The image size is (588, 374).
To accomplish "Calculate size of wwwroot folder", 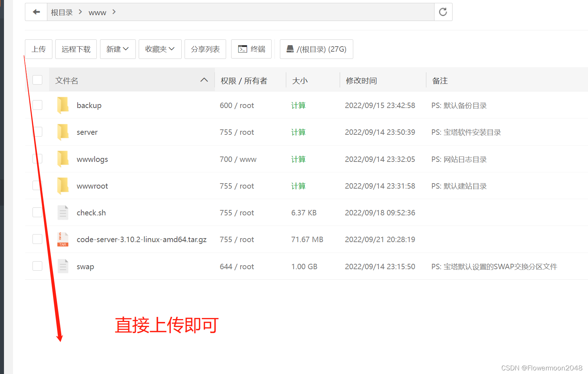I will coord(298,186).
